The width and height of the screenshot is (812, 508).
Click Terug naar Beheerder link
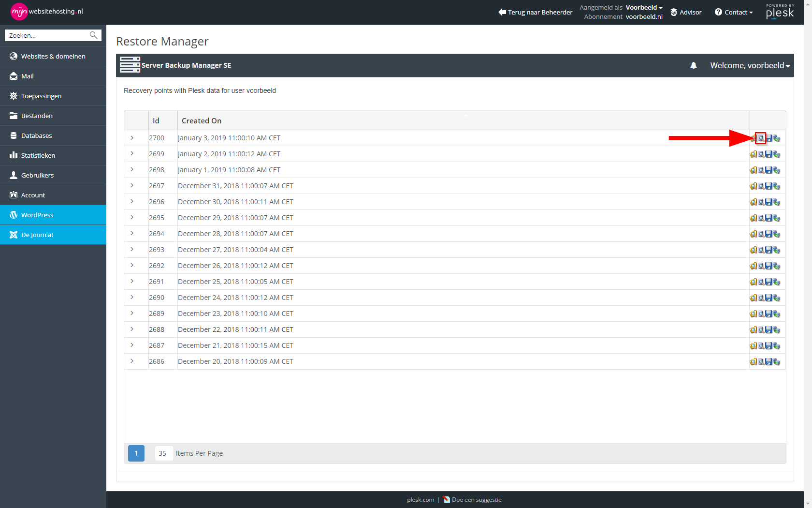pos(536,12)
